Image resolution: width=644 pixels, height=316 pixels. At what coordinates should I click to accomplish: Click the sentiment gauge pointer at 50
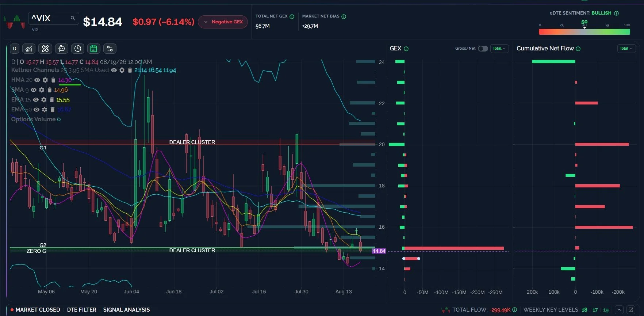click(x=584, y=27)
